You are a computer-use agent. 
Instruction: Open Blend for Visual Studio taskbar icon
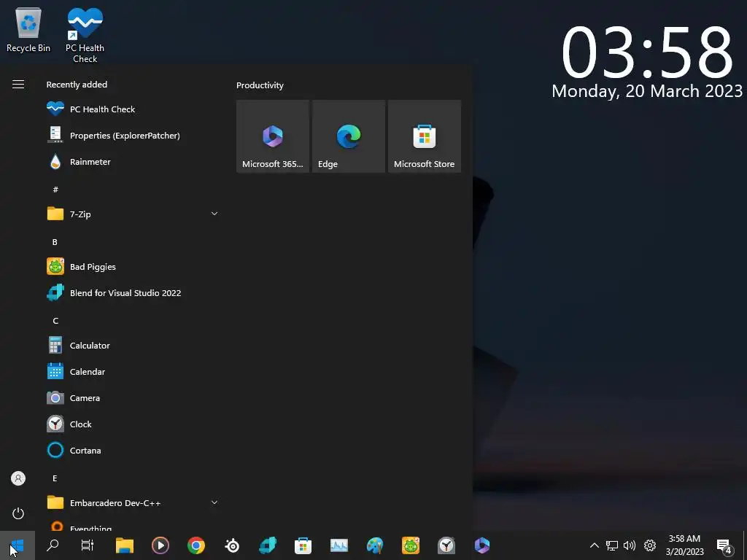pyautogui.click(x=268, y=545)
